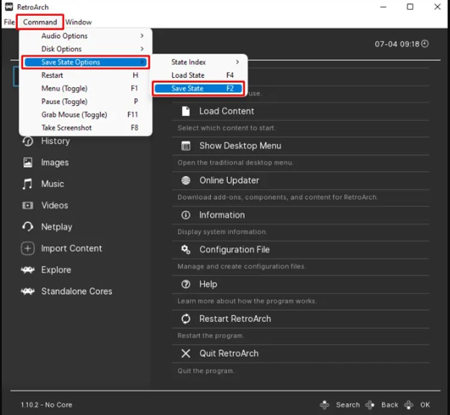
Task: Select Help entry
Action: point(208,284)
